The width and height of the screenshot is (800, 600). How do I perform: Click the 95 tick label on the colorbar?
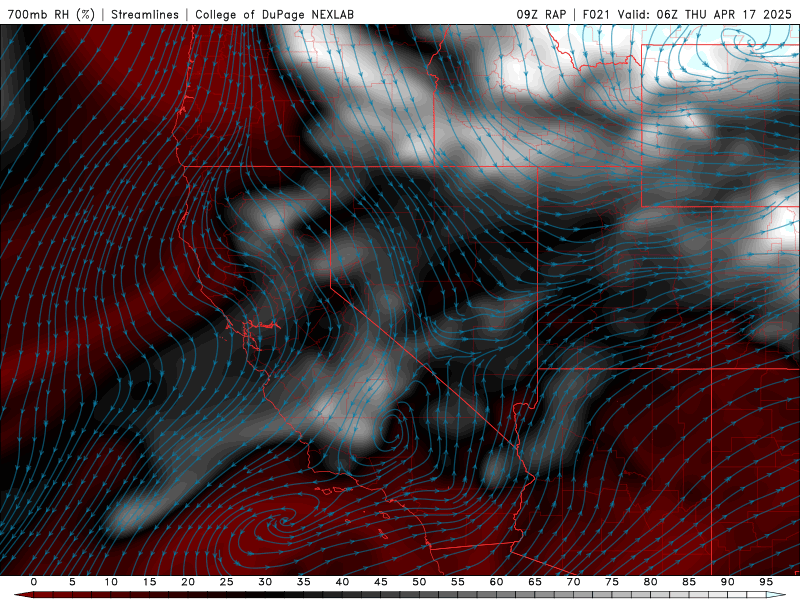coord(766,582)
